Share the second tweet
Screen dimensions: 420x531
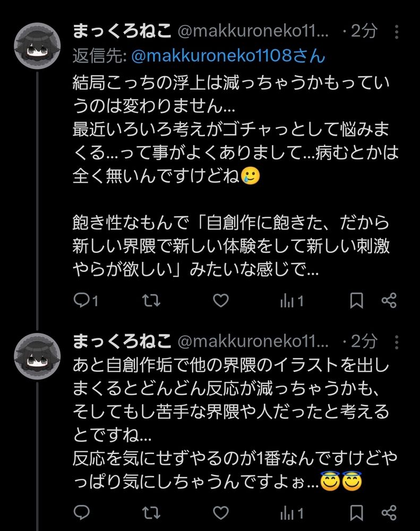tap(389, 512)
